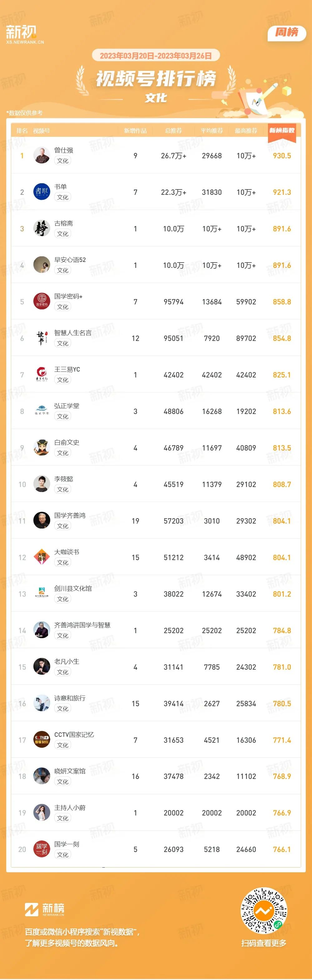
Task: Click the CCTV国家记忆 channel logo
Action: pos(41,740)
